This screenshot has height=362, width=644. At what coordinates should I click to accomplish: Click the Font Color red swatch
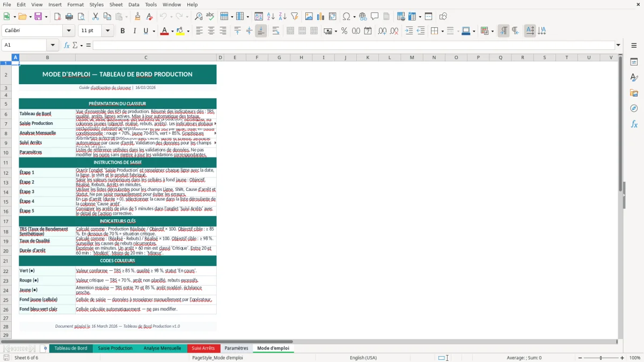(x=164, y=31)
